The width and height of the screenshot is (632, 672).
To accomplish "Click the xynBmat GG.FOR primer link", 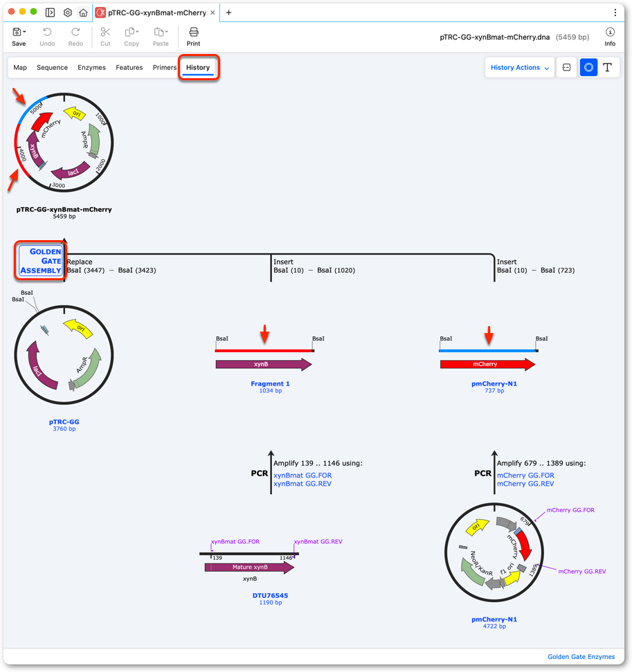I will (303, 475).
